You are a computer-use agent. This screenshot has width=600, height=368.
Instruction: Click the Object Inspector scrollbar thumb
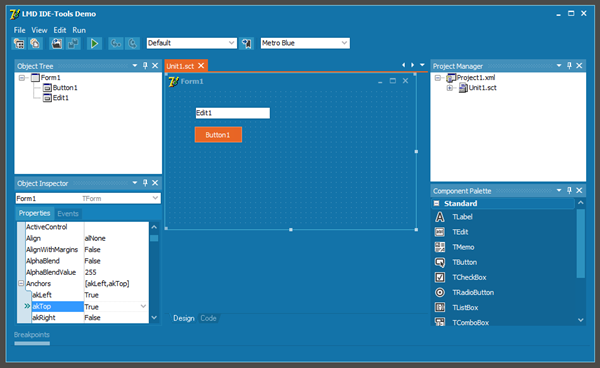click(x=154, y=238)
